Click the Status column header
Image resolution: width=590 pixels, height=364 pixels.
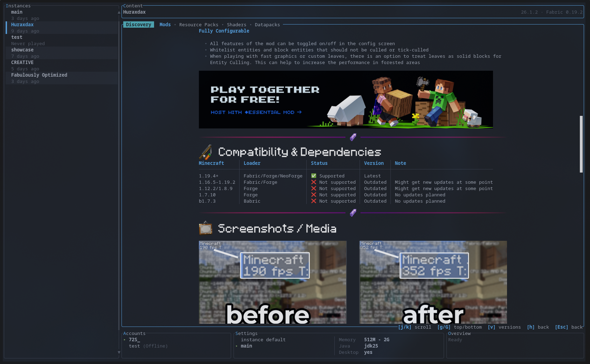click(x=319, y=163)
